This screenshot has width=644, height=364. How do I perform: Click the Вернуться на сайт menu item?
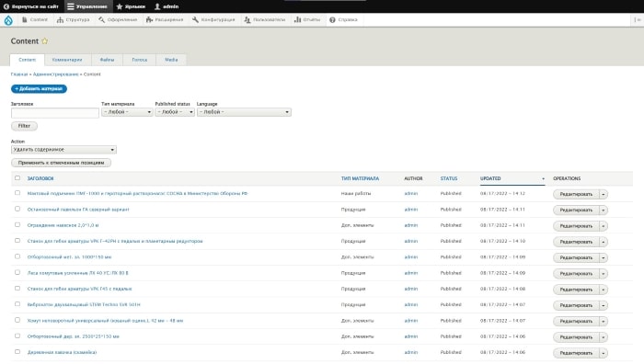31,6
